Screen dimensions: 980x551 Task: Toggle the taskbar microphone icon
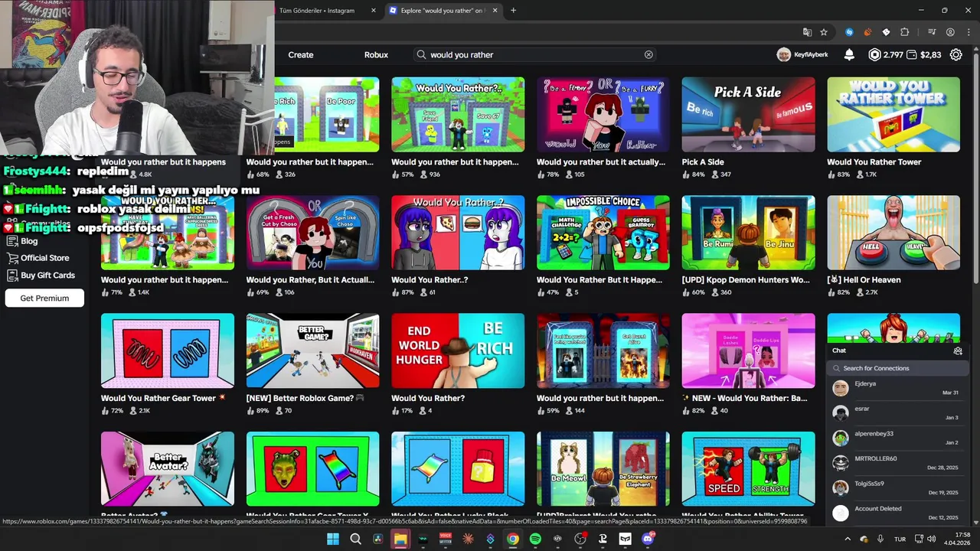coord(880,539)
